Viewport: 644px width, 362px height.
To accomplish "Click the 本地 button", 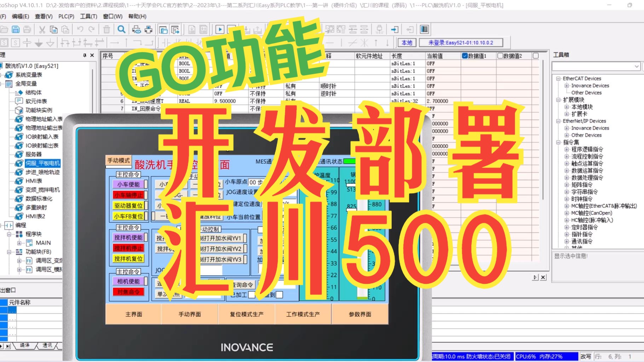I will pyautogui.click(x=407, y=43).
